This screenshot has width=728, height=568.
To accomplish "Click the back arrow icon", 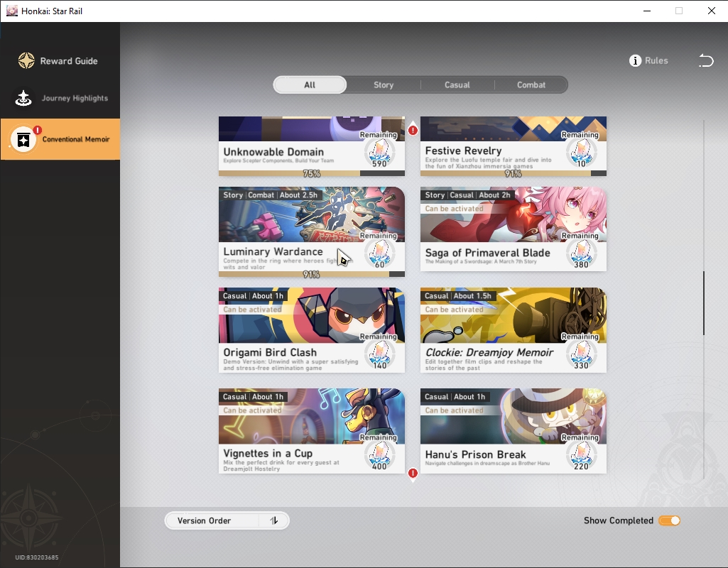I will (706, 61).
